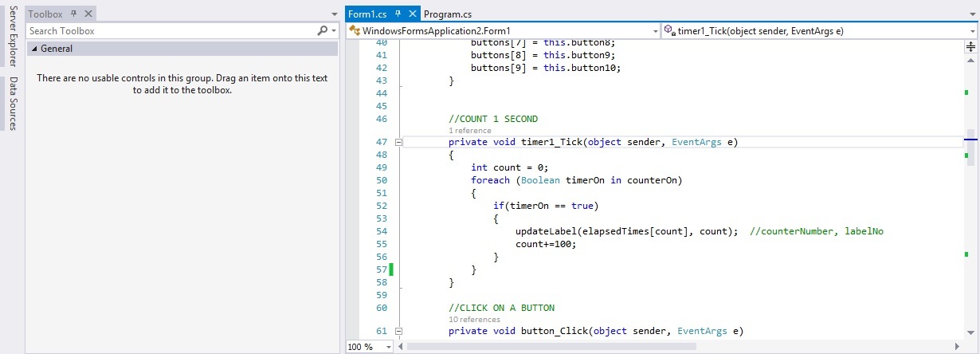Click the '10 references' CodeLens link
The image size is (980, 354).
[x=474, y=319]
